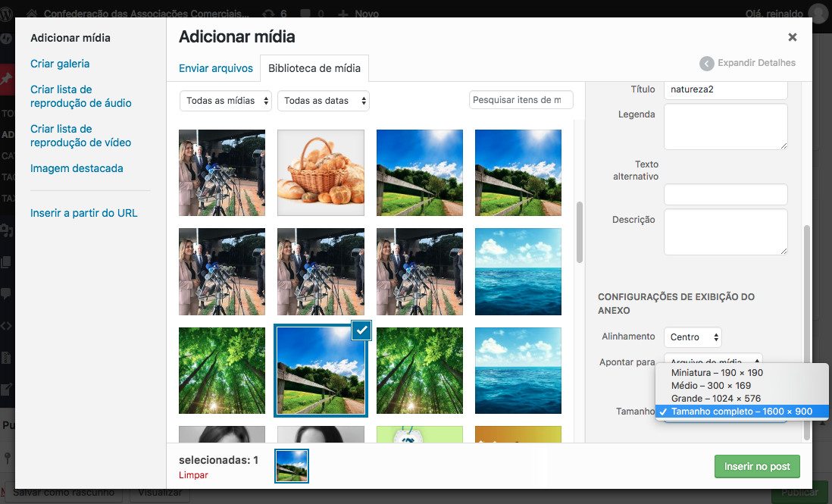Click Novo in the admin bar
This screenshot has height=504, width=832.
[358, 14]
